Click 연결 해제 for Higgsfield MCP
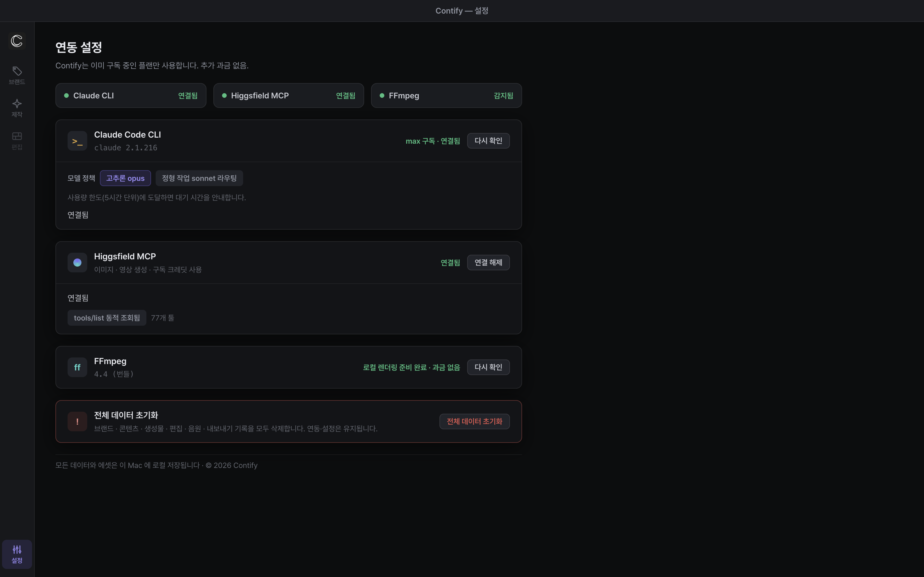The width and height of the screenshot is (924, 577). [x=488, y=263]
